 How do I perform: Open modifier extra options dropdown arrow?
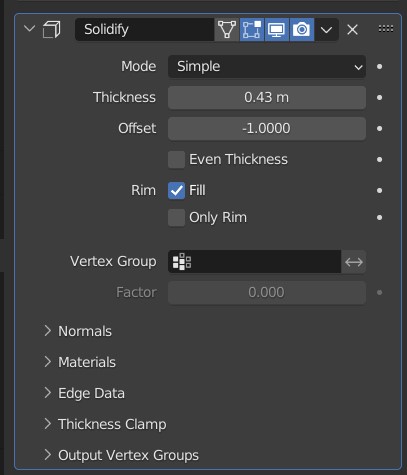(326, 30)
